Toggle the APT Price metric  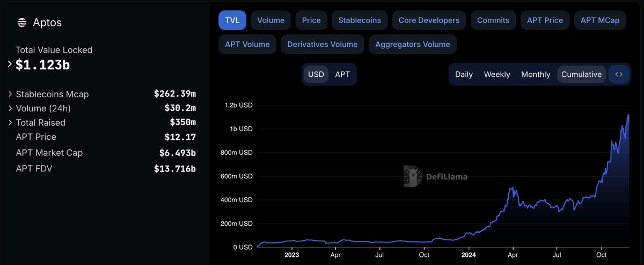coord(545,20)
